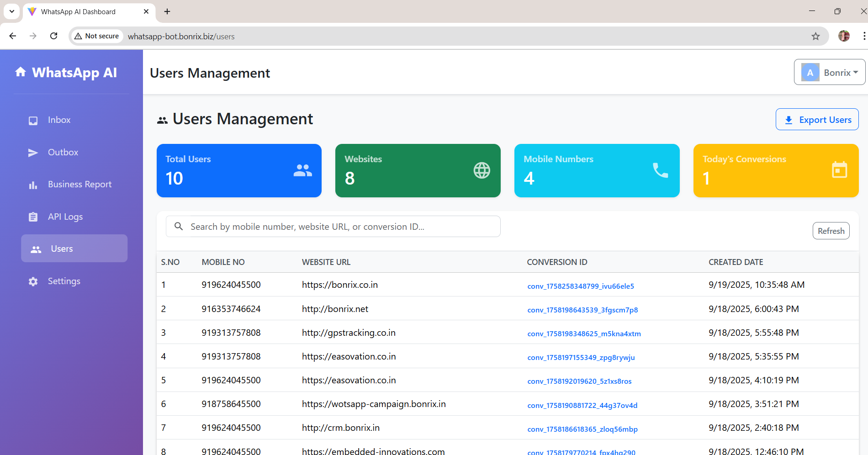Screen dimensions: 868x455
Task: Bookmark the page using the star icon
Action: (815, 36)
